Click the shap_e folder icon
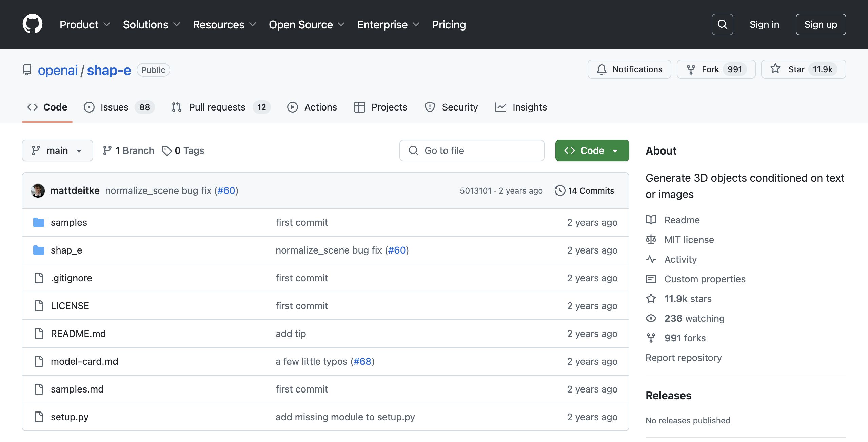This screenshot has height=442, width=868. [39, 250]
